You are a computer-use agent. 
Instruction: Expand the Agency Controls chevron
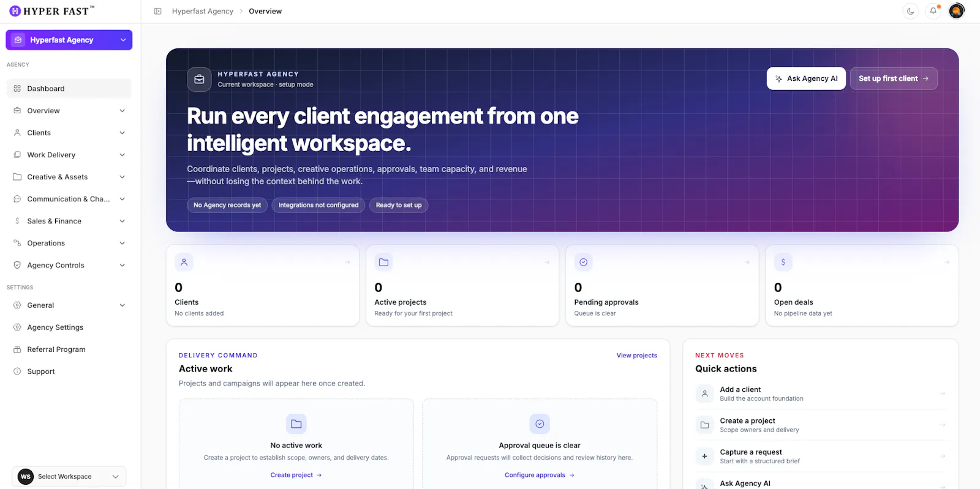(123, 265)
